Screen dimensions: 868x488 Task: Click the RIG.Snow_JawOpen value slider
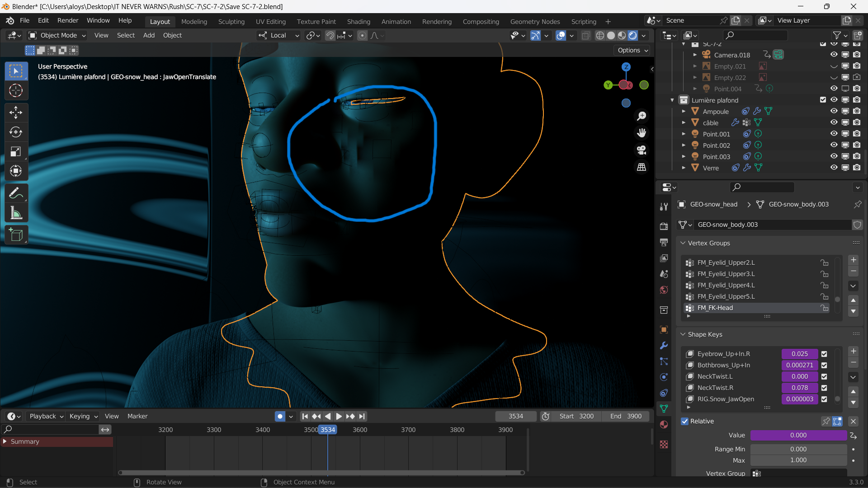point(799,399)
